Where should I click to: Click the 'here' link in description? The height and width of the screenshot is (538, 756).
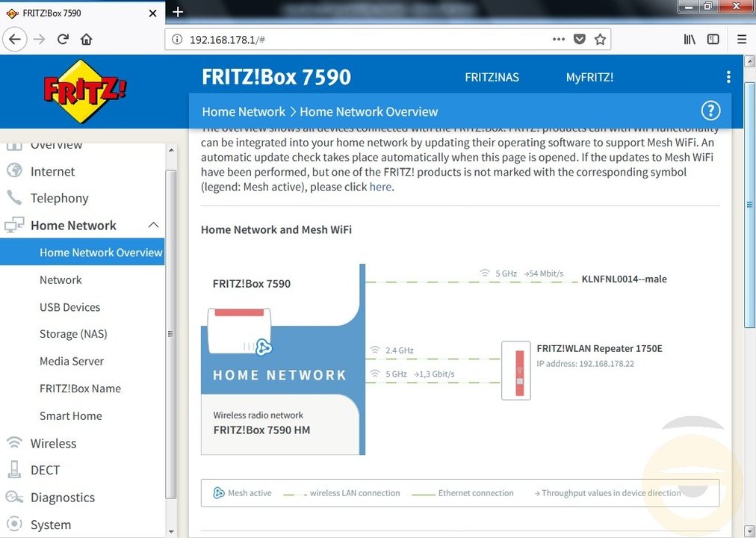click(x=380, y=187)
